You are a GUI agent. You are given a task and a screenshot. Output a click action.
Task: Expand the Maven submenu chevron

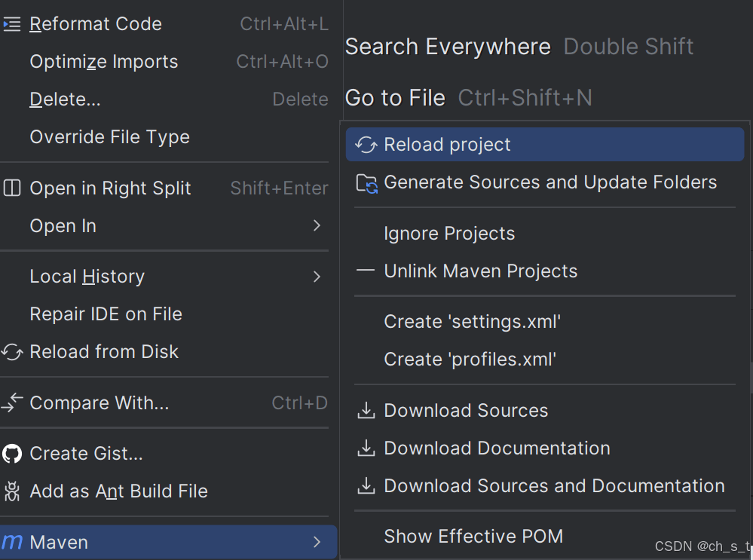pos(317,542)
